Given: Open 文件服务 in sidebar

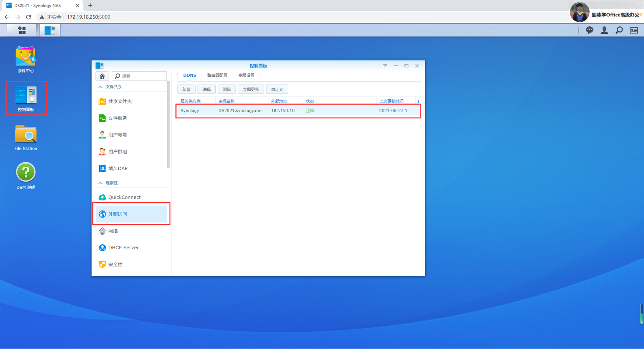Looking at the screenshot, I should coord(131,118).
